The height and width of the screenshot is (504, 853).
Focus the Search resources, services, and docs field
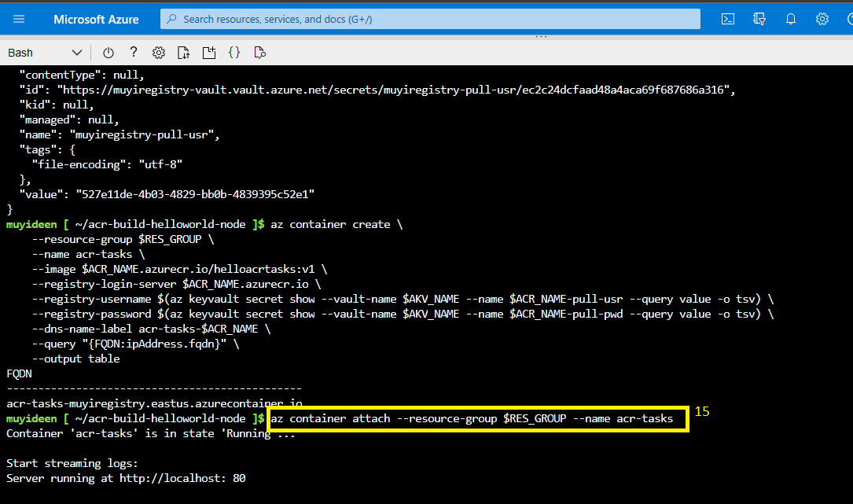coord(430,19)
